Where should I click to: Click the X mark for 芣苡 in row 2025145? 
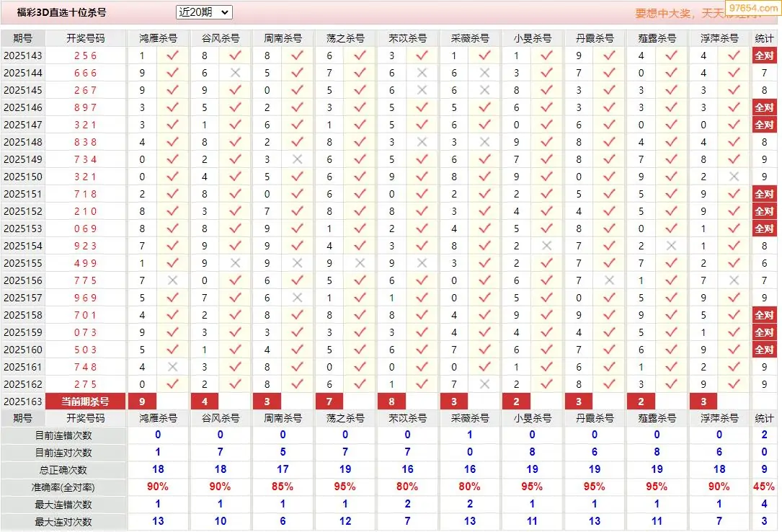422,90
